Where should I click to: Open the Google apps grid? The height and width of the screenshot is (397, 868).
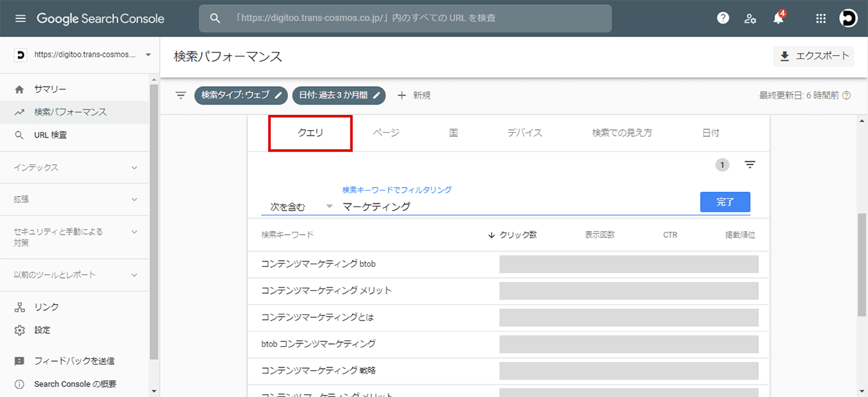pos(820,19)
